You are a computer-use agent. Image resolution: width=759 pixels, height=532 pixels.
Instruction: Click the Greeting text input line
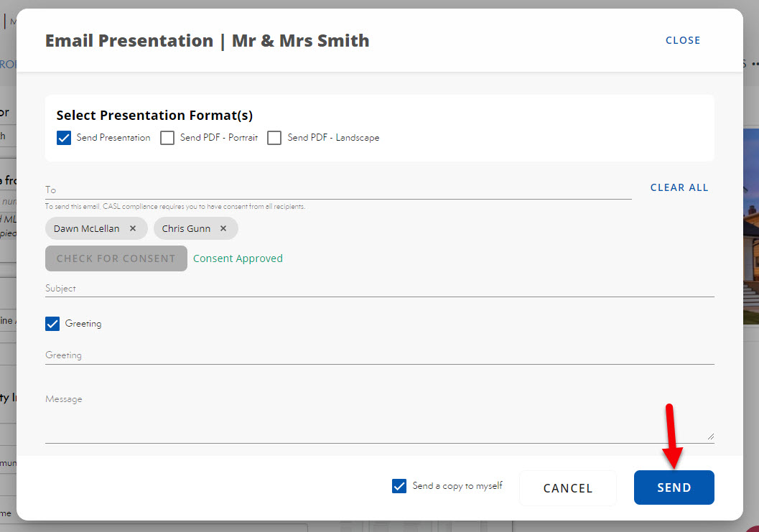coord(379,355)
